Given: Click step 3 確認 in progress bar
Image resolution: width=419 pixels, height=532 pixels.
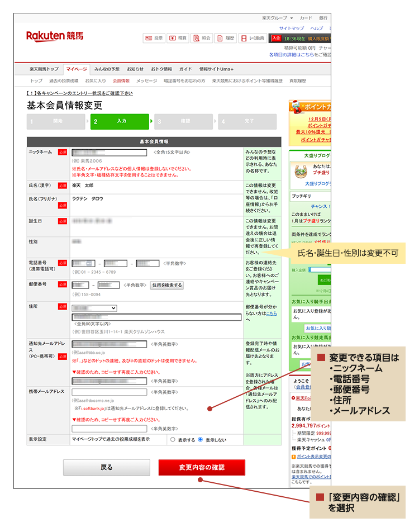Looking at the screenshot, I should click(184, 121).
